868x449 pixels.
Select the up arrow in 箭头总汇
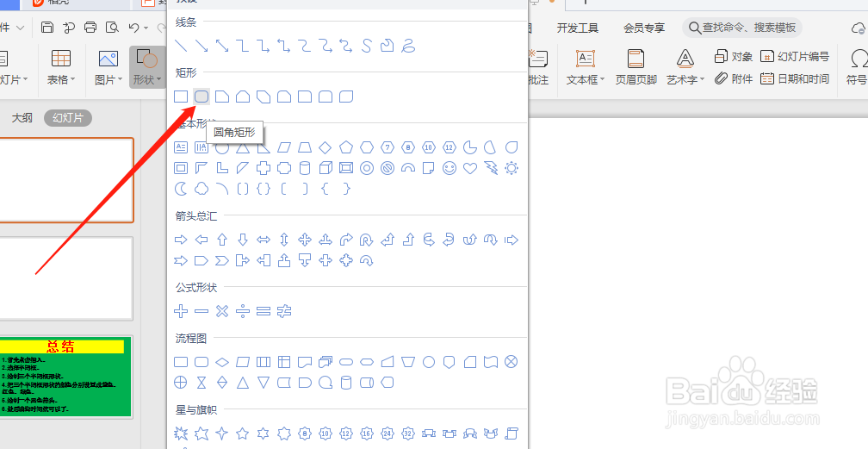point(222,240)
